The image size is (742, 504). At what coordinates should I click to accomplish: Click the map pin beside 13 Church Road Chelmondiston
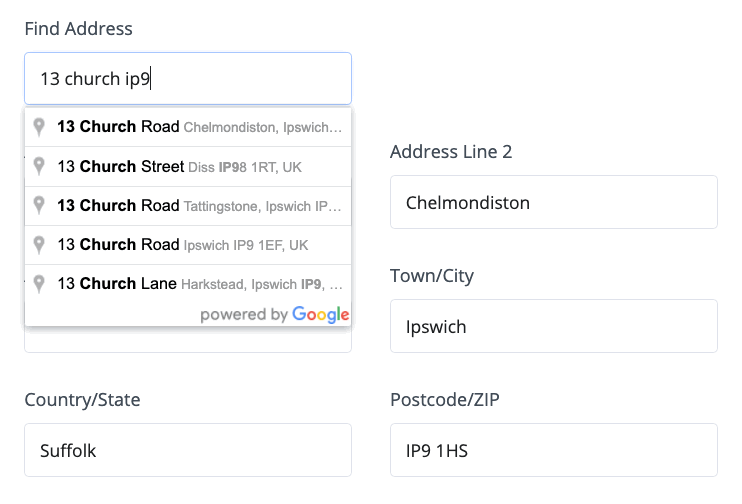coord(39,127)
